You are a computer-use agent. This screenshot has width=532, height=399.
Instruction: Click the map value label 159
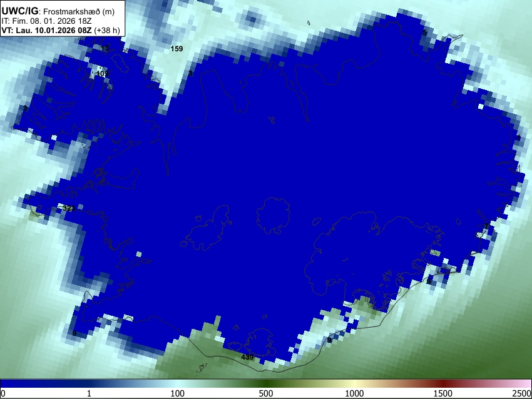pos(176,49)
